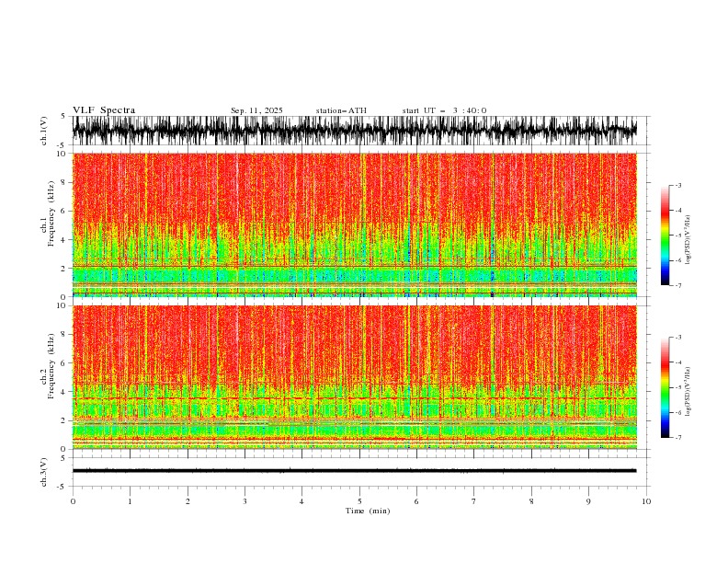Click the ch.2 frequency tick label "8"

[x=64, y=335]
